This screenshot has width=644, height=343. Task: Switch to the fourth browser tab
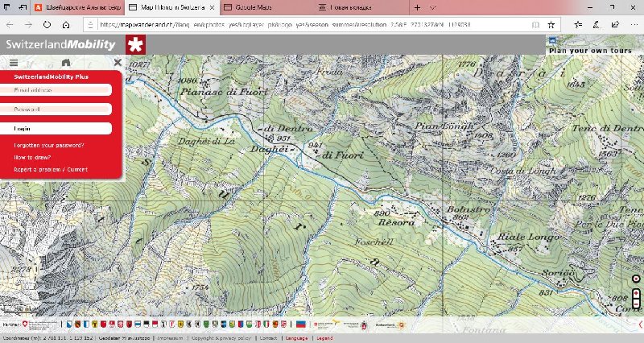pos(361,7)
